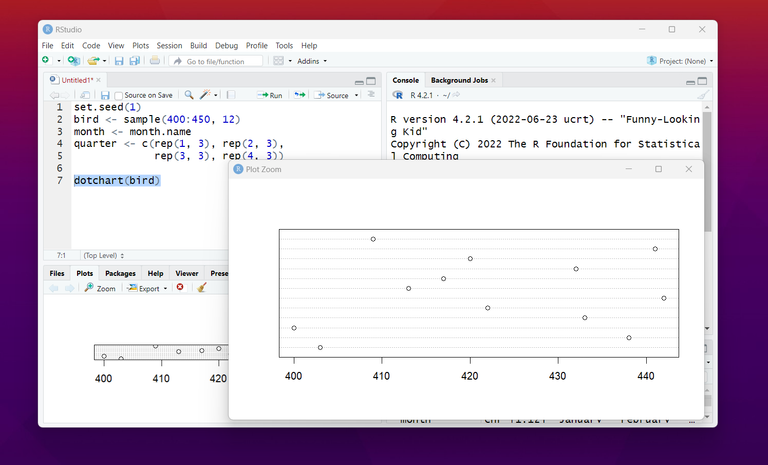This screenshot has width=768, height=465.
Task: Open the Edit menu
Action: (68, 46)
